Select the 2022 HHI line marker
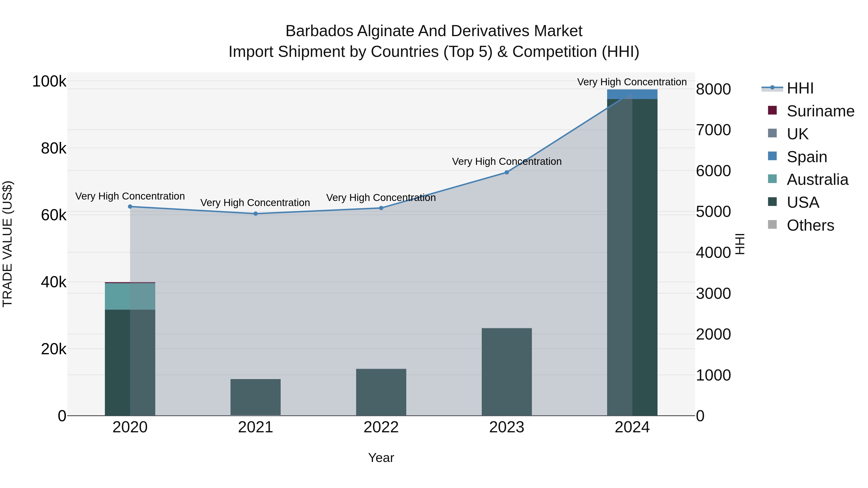The width and height of the screenshot is (868, 488). [x=381, y=208]
